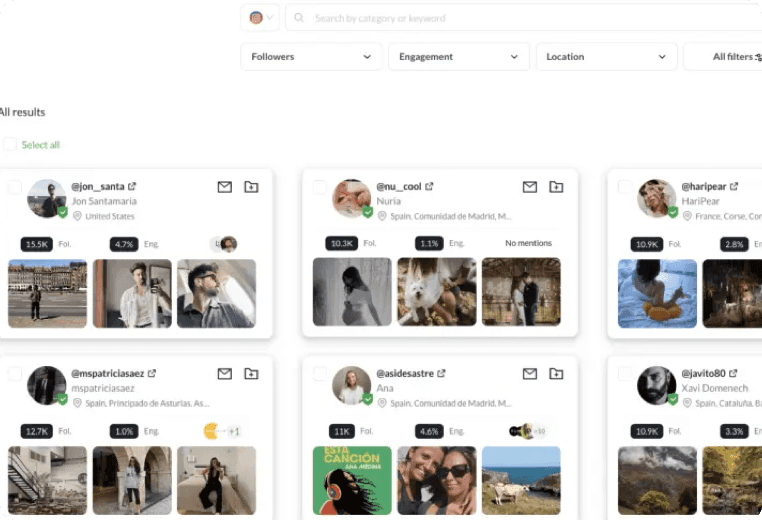Click @jon_santa verified green shield badge

pos(62,212)
